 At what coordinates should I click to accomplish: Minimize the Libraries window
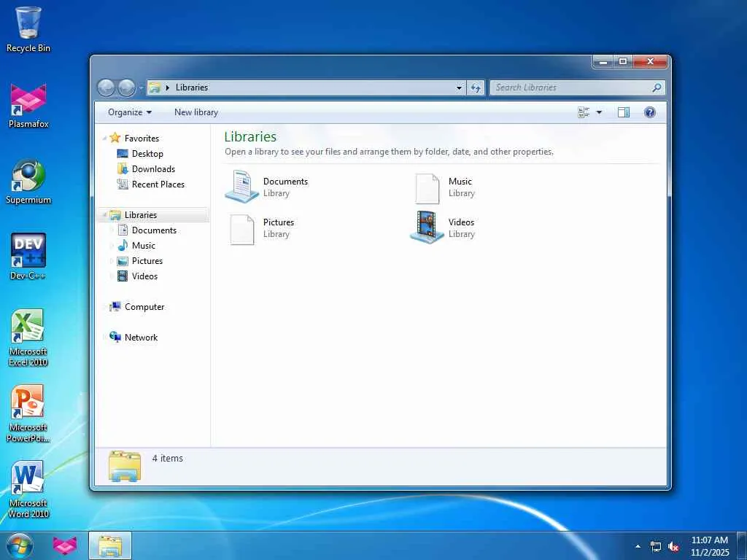(x=603, y=62)
